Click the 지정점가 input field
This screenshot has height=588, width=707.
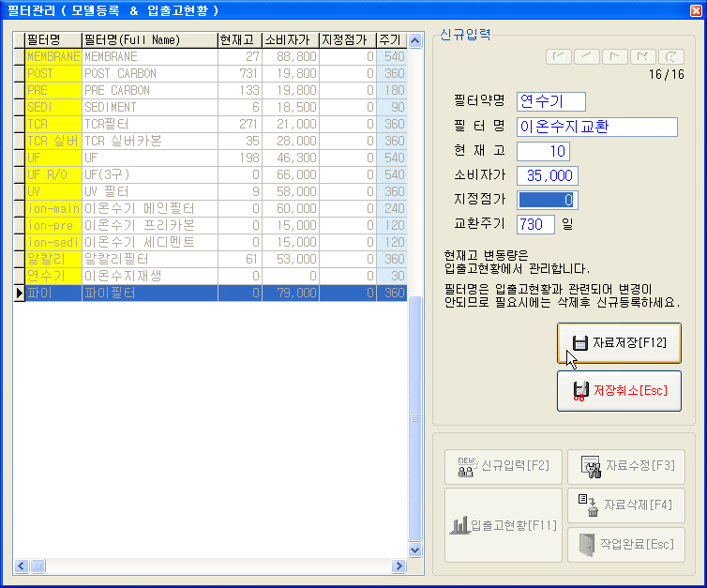pyautogui.click(x=548, y=200)
